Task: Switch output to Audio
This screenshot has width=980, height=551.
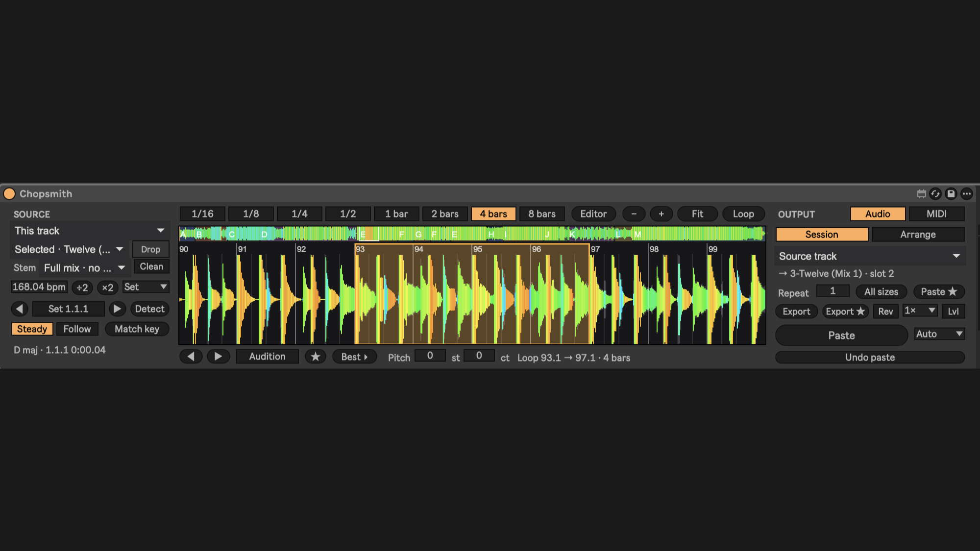Action: tap(878, 214)
